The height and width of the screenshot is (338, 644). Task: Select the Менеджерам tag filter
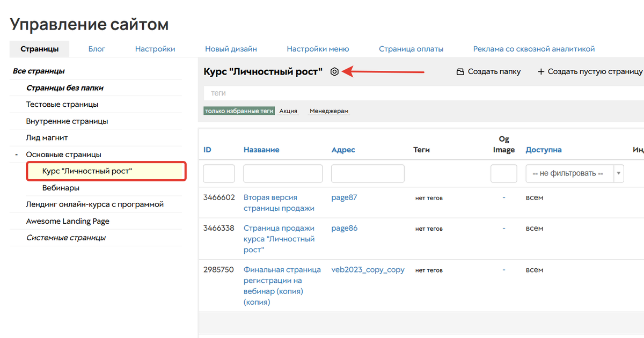click(329, 111)
